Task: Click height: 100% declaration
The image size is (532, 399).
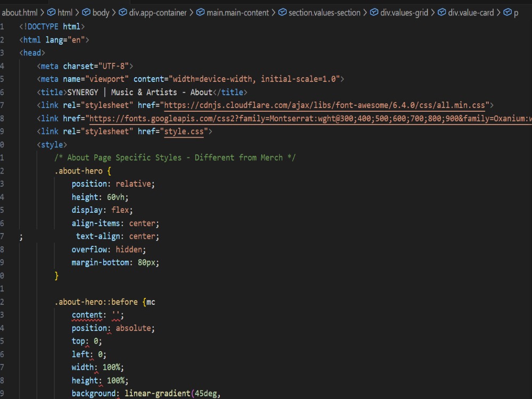Action: coord(100,381)
